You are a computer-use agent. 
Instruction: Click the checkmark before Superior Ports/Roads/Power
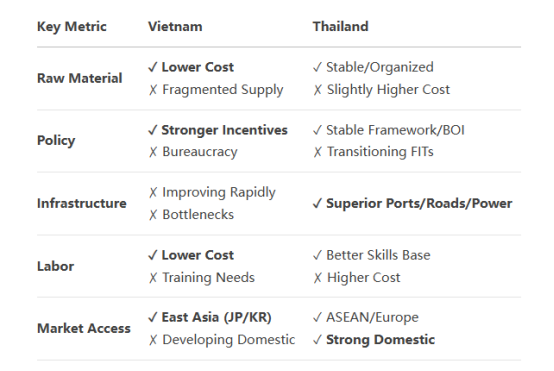tap(317, 203)
